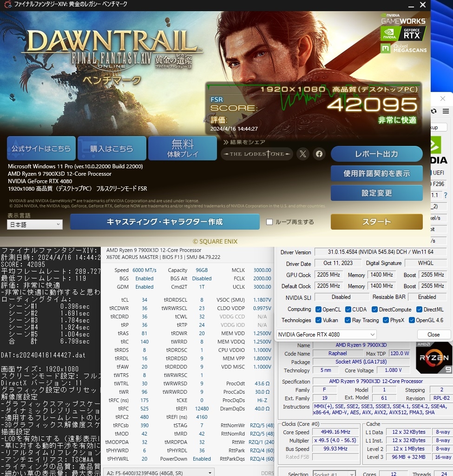Click the Max TDP 120.0 W field
This screenshot has height=476, width=453.
(400, 353)
